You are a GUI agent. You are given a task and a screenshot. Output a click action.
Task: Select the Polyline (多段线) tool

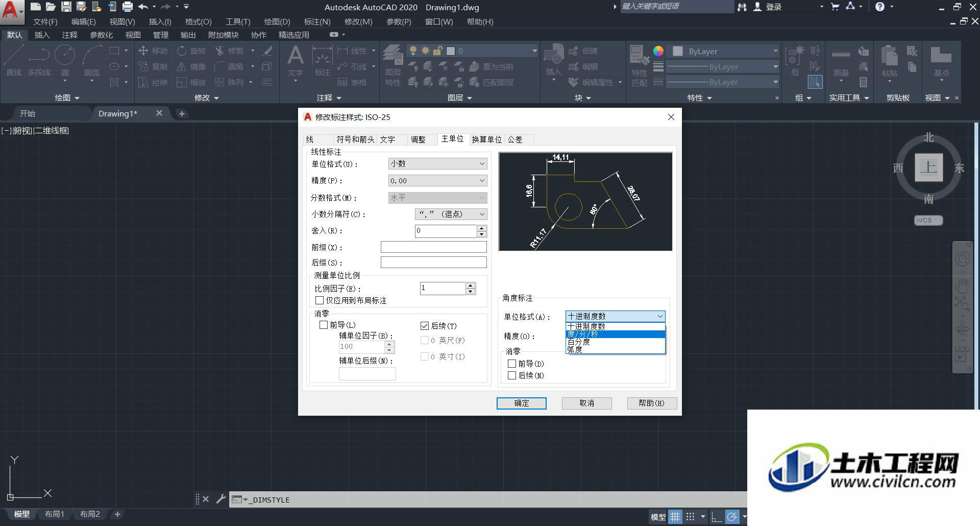click(x=39, y=60)
